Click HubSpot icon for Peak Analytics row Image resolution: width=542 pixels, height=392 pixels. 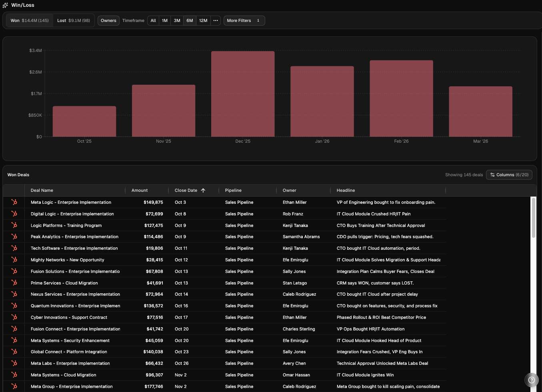[x=14, y=237]
